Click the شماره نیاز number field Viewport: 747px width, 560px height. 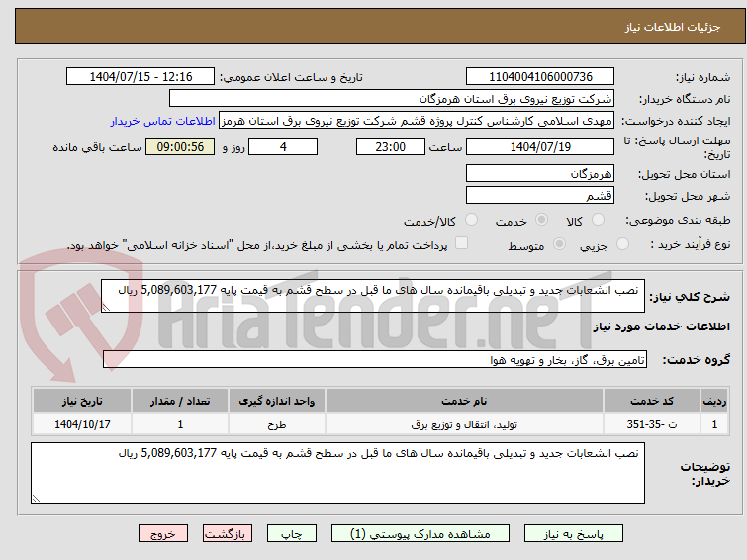tap(540, 77)
